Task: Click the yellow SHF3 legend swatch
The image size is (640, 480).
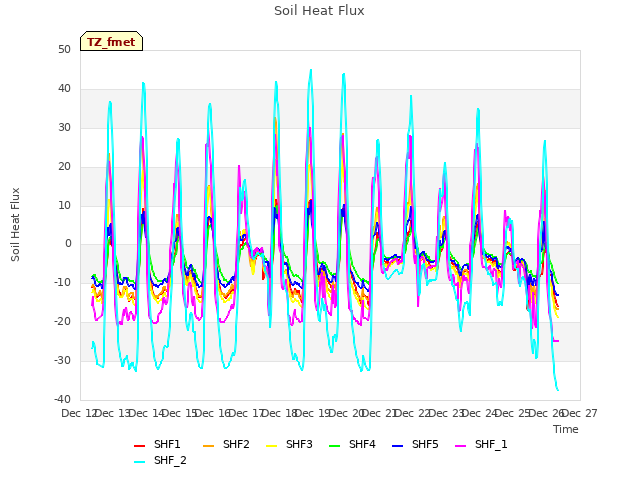Action: [272, 446]
